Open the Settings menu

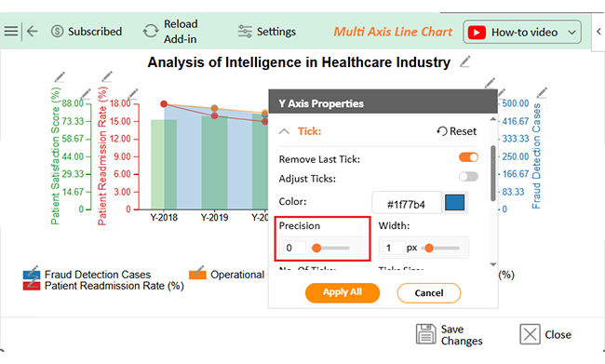click(266, 32)
